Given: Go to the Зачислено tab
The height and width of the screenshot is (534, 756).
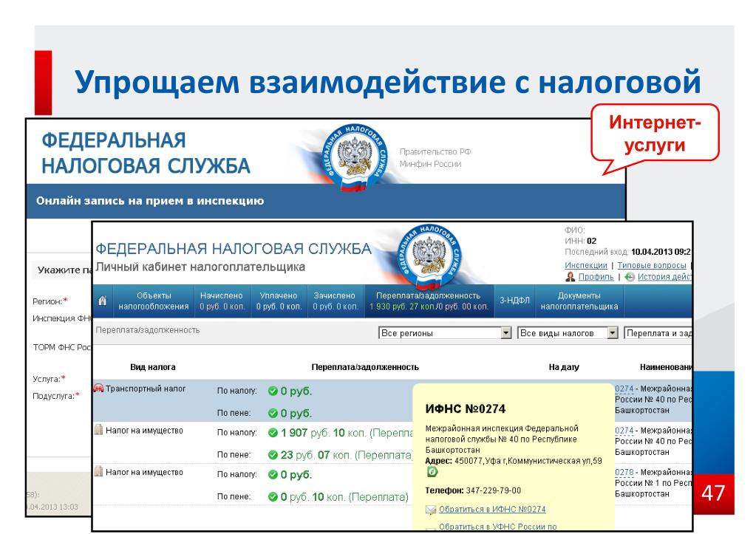Looking at the screenshot, I should click(335, 301).
